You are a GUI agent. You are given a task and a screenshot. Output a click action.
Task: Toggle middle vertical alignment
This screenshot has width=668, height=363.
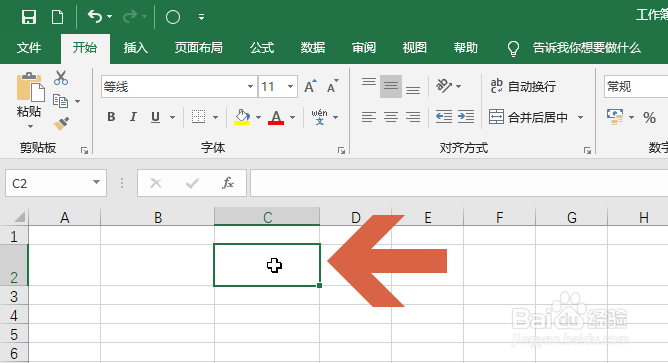click(391, 86)
